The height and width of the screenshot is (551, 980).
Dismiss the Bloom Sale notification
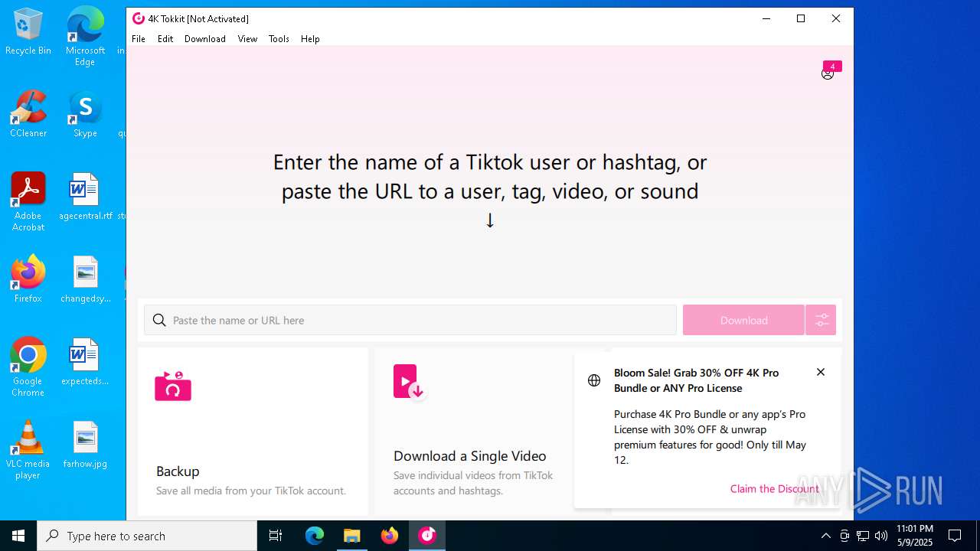click(x=821, y=372)
